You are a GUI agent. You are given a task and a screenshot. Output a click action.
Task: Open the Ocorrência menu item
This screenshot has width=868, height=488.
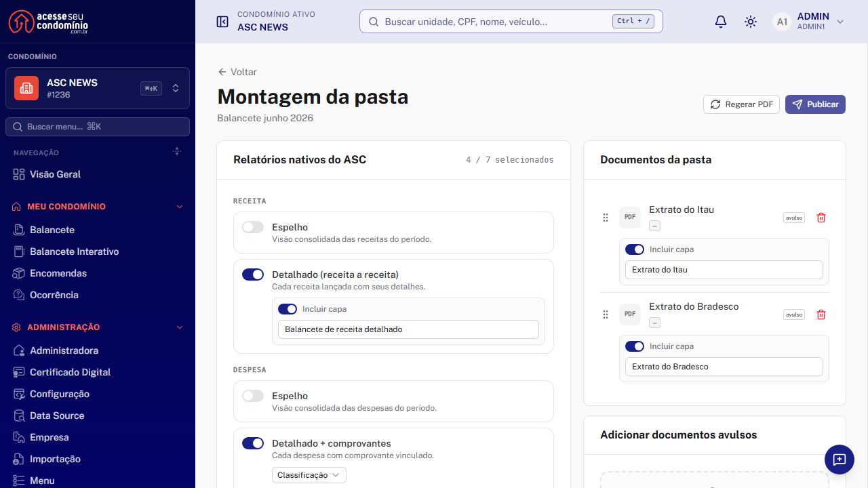(98, 295)
